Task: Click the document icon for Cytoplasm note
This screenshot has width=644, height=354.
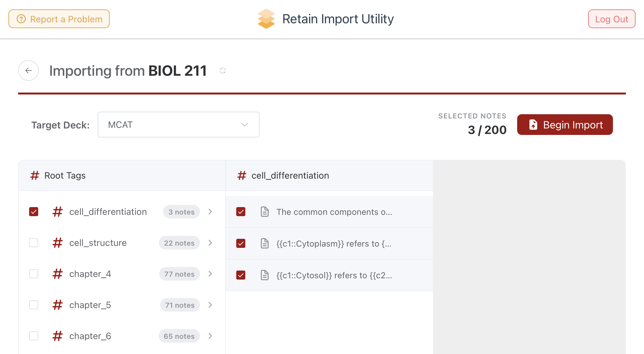Action: [x=265, y=243]
